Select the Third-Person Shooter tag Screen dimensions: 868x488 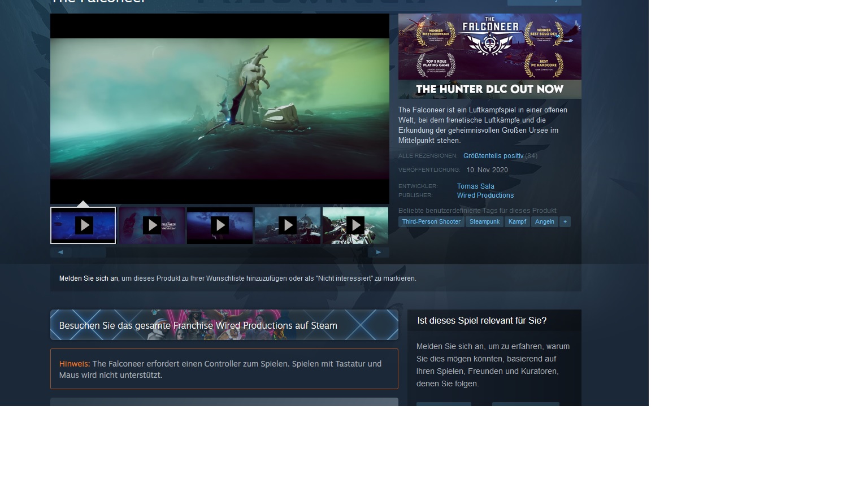pyautogui.click(x=431, y=222)
